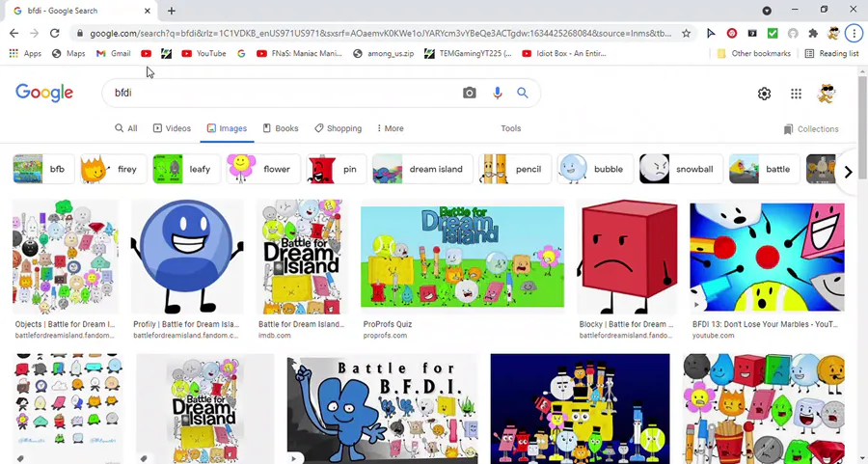868x464 pixels.
Task: Filter images by the leafy chip
Action: coord(186,170)
